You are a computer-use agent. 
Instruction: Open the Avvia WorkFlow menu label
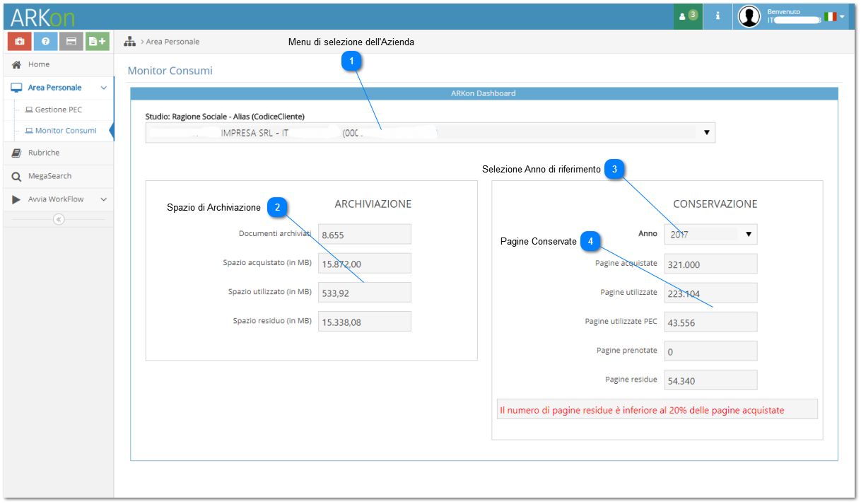[56, 199]
